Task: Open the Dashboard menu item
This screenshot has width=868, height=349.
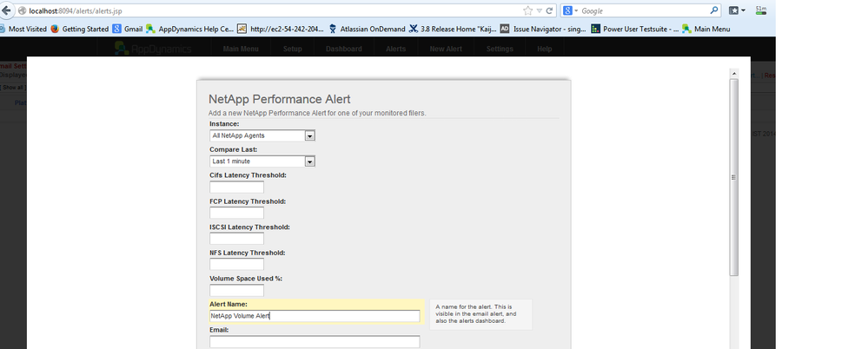Action: [344, 49]
